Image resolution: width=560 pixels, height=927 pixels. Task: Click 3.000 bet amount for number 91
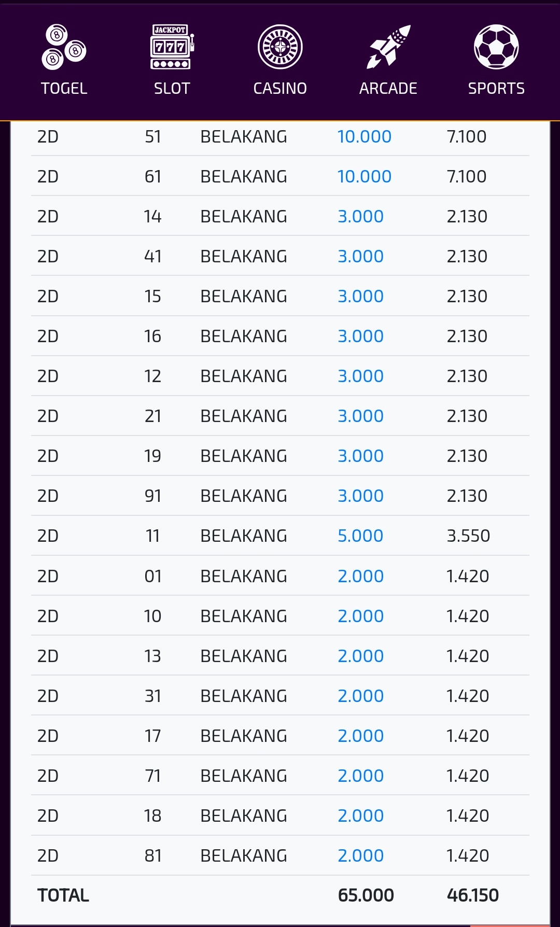coord(360,496)
